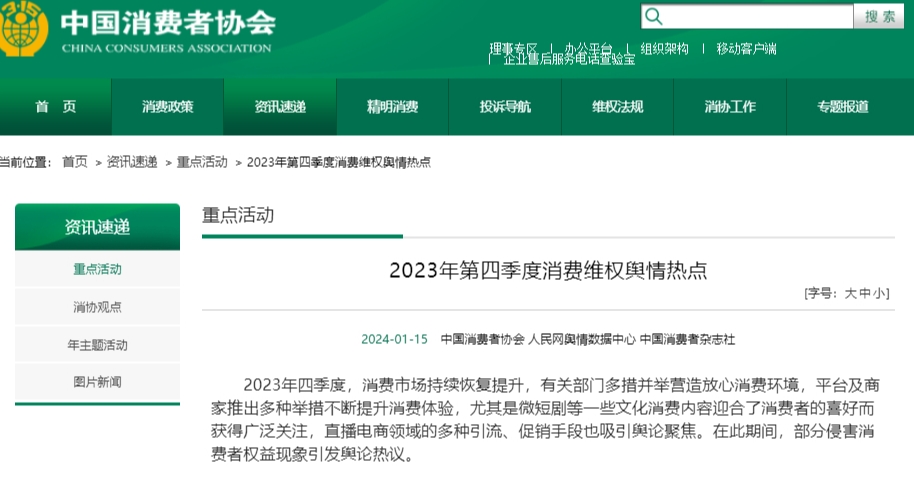
Task: Click the article title 2023年第四季度消费维权舆情热点
Action: [x=548, y=270]
